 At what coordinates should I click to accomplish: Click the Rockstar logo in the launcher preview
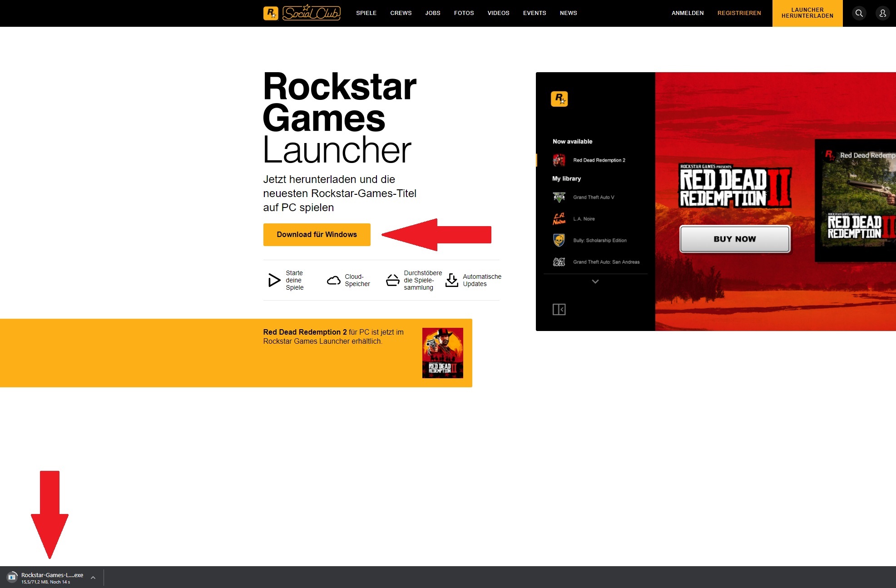[560, 99]
